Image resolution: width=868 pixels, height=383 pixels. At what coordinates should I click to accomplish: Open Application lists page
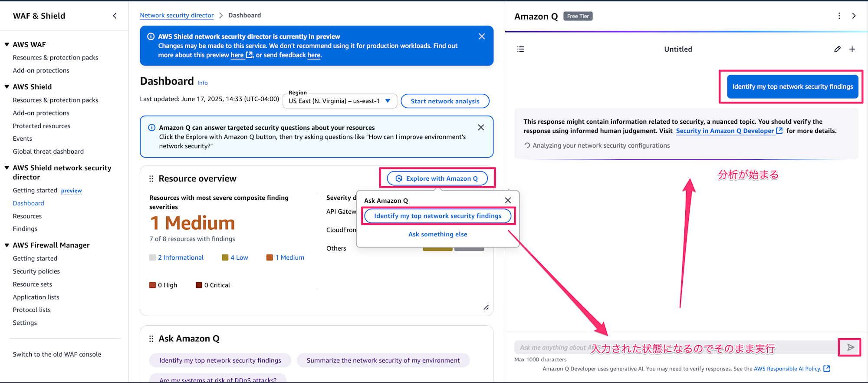pyautogui.click(x=36, y=297)
